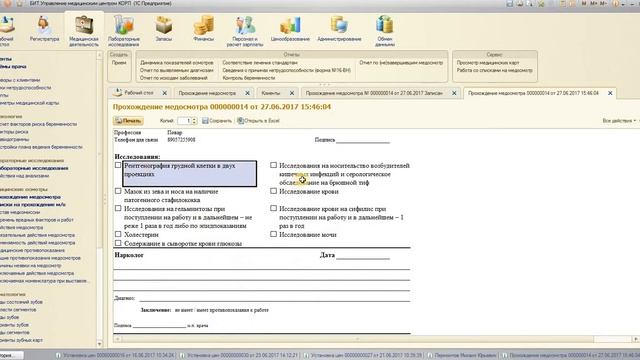Close the Клиенты tab
640x360 pixels.
292,93
